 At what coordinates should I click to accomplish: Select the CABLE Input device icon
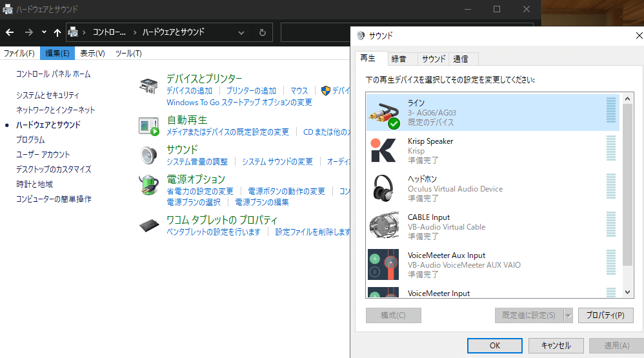pos(384,225)
